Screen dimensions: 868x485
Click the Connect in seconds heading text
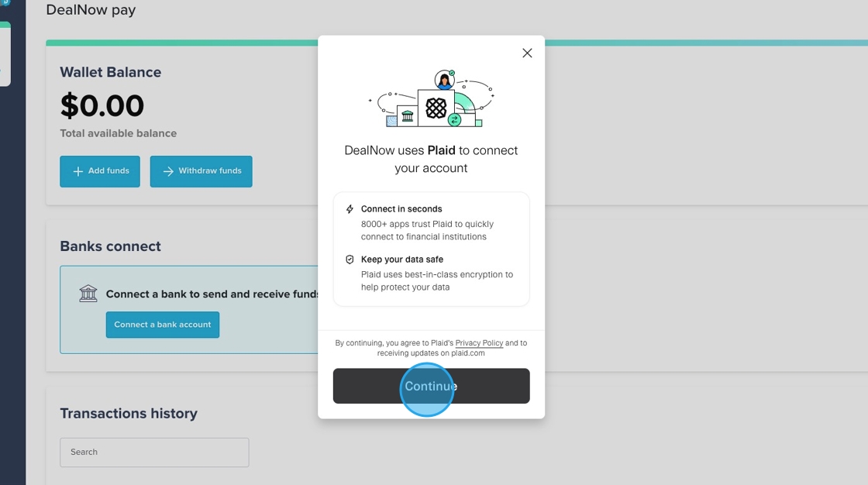point(401,209)
